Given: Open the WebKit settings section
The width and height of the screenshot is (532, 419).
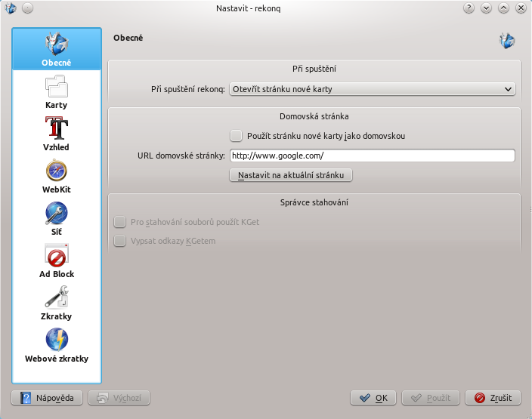Looking at the screenshot, I should pos(57,176).
